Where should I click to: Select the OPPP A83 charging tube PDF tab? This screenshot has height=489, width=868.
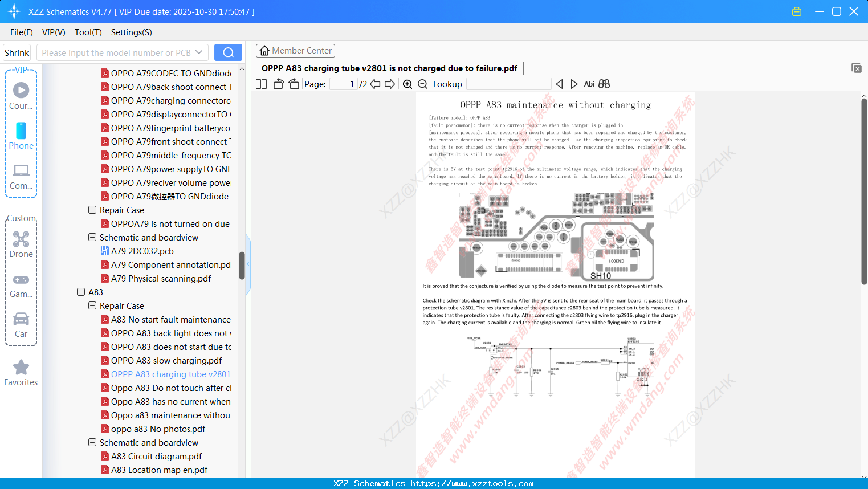[x=389, y=68]
